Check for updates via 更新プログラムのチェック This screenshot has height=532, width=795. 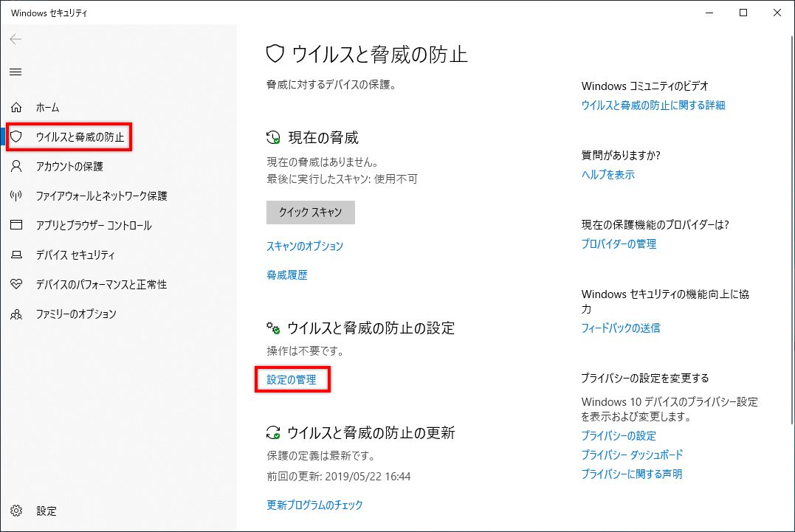pyautogui.click(x=314, y=505)
